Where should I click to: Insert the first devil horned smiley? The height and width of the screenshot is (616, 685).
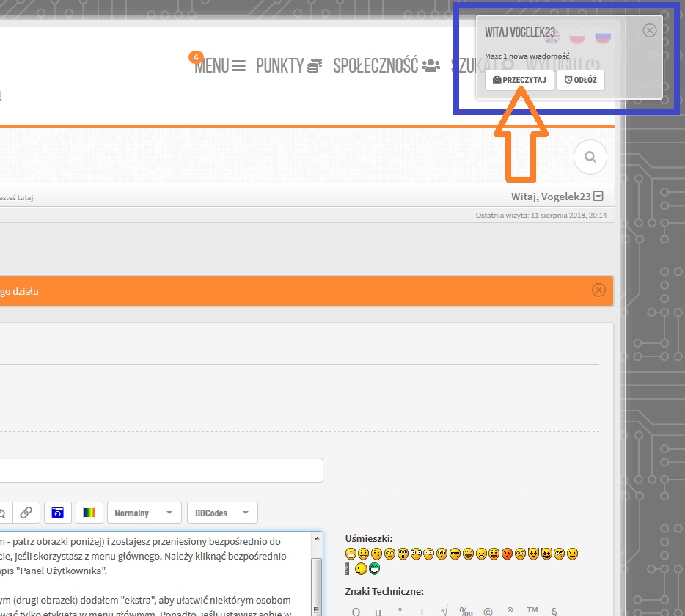(533, 554)
